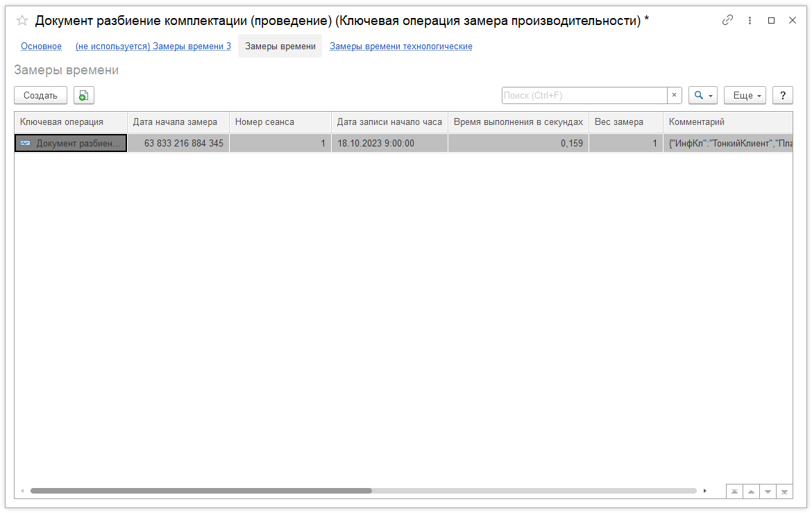Image resolution: width=812 pixels, height=513 pixels.
Task: Clear search with the × icon
Action: click(x=674, y=95)
